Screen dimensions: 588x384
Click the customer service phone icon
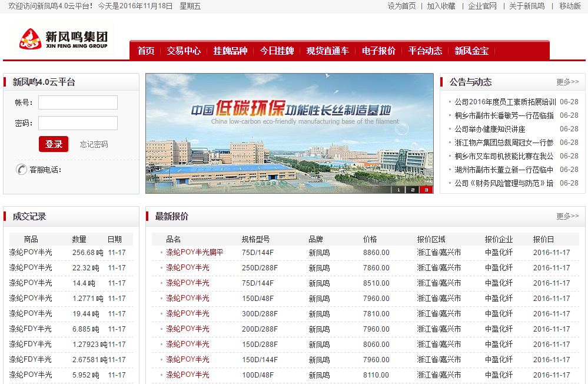point(21,170)
